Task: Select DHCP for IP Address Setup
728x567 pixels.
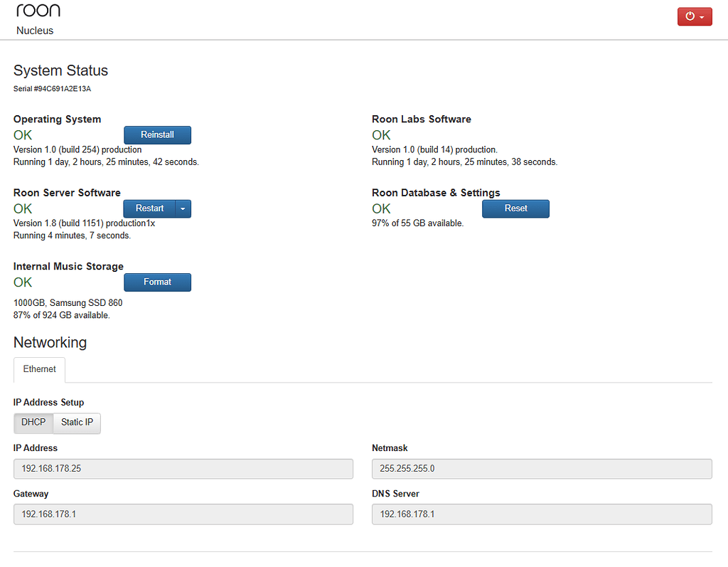Action: (x=33, y=422)
